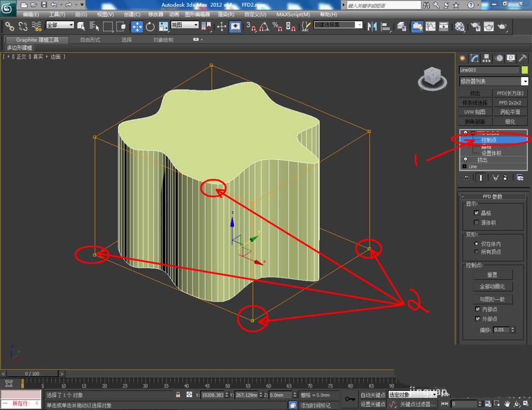Click the Mirror tool icon
This screenshot has width=532, height=410.
(372, 26)
